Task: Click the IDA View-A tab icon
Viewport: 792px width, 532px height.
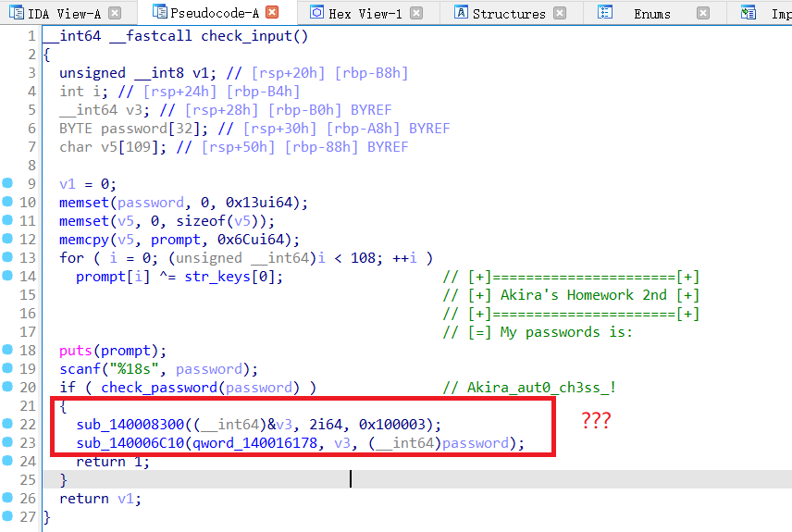Action: [x=17, y=13]
